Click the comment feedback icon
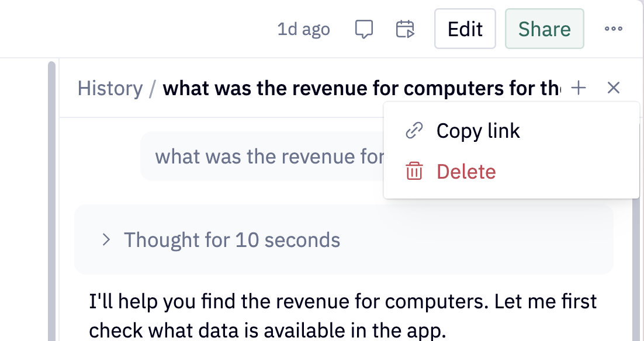This screenshot has height=341, width=644. click(364, 29)
